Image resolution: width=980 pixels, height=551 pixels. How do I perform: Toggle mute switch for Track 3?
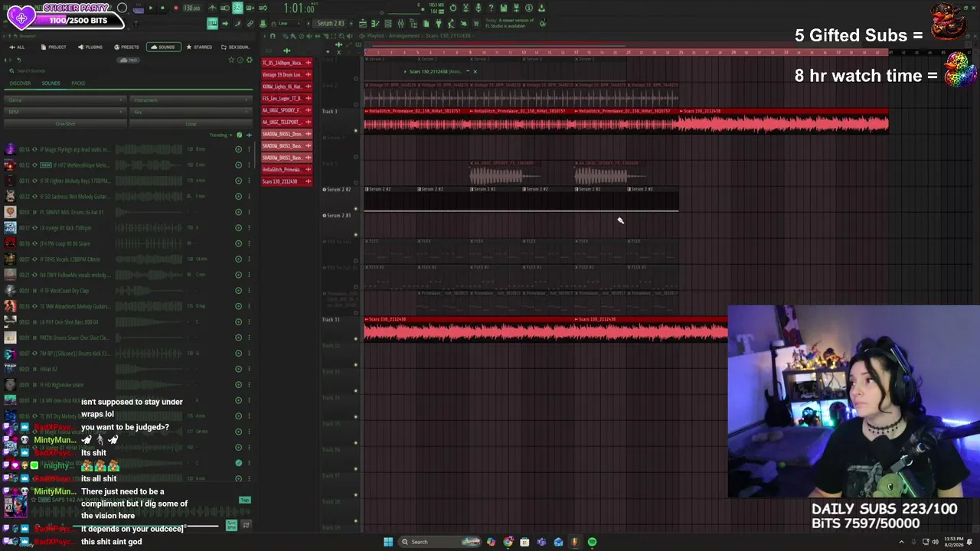(x=355, y=131)
